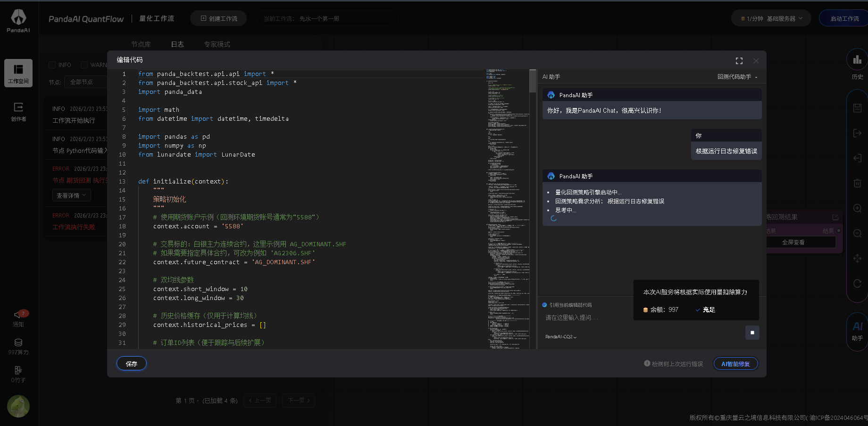Click 创建工作流 button
The height and width of the screenshot is (426, 868).
pyautogui.click(x=218, y=18)
